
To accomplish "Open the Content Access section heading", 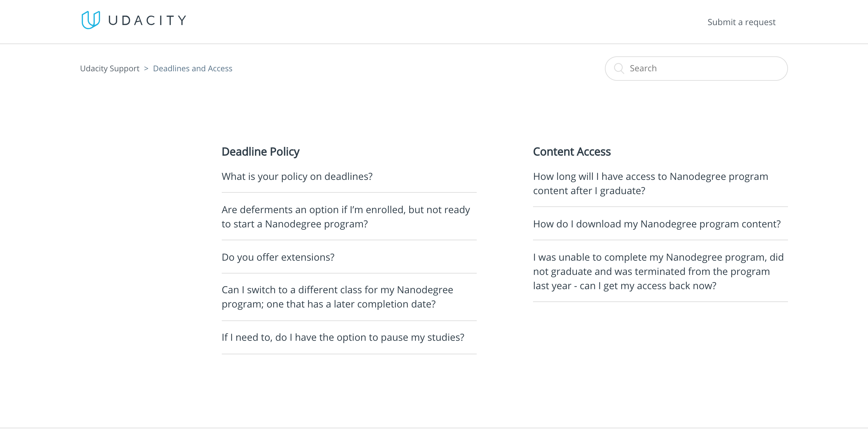I will [572, 152].
